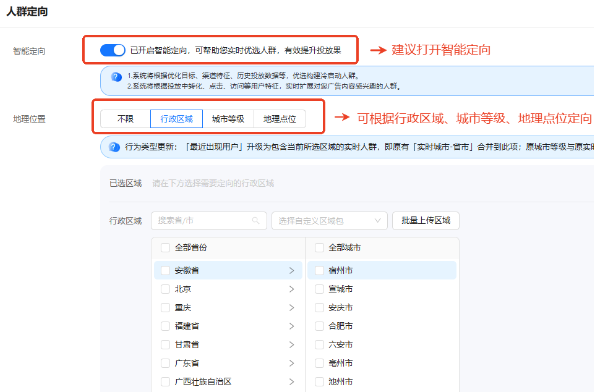
Task: Check the 福建省 checkbox
Action: tap(165, 326)
